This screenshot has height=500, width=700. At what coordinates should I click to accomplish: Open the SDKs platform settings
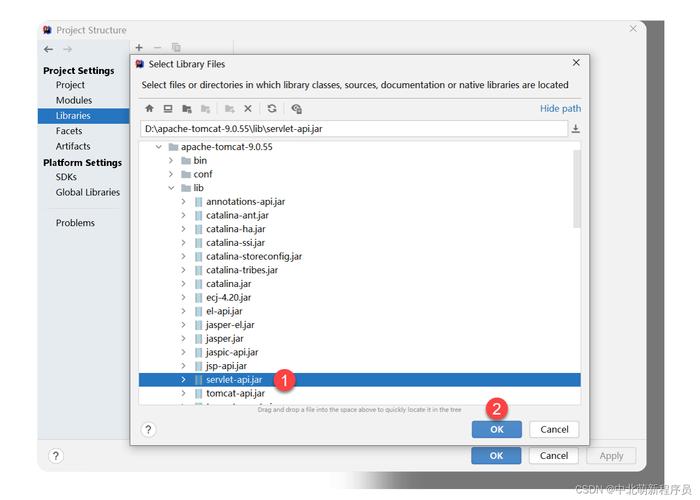(x=66, y=177)
